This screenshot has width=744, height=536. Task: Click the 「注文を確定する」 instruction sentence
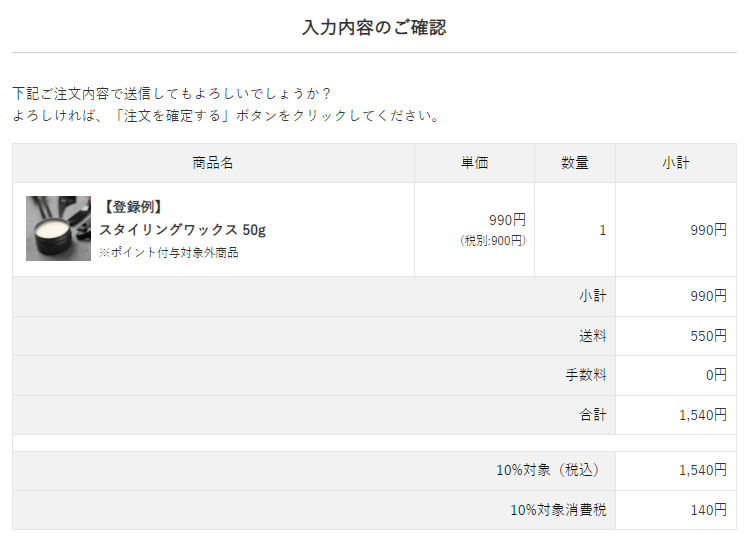tap(226, 115)
